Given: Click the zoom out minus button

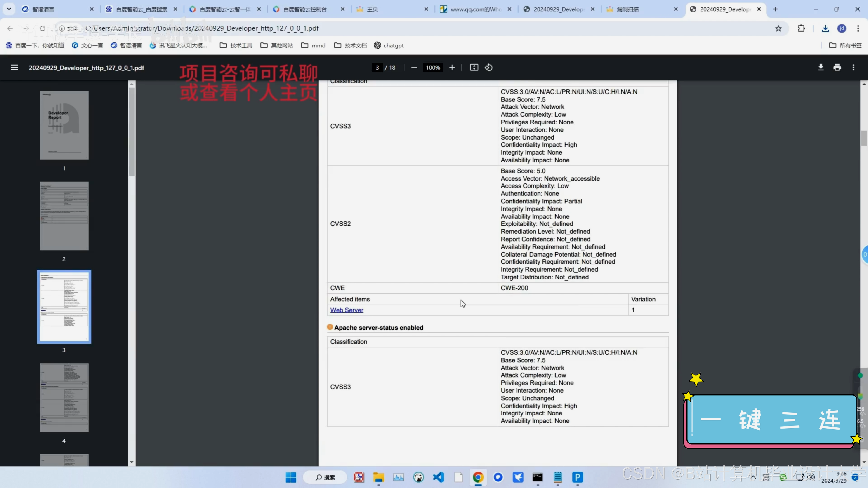Looking at the screenshot, I should click(x=414, y=68).
